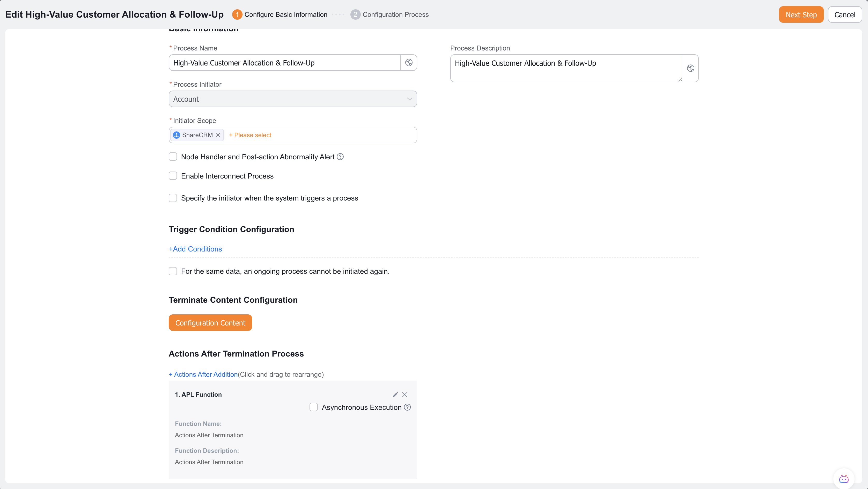Click the page title Edit High-Value Customer Allocation

pos(115,14)
